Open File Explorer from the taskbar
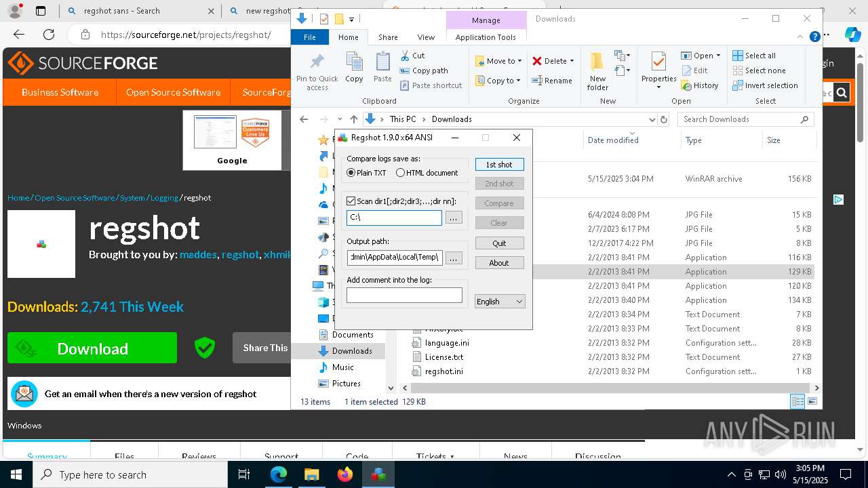 [312, 474]
